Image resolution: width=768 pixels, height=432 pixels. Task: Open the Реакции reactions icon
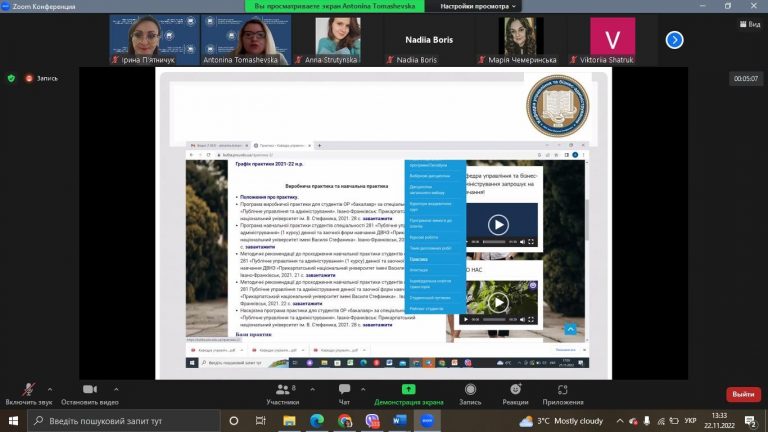click(x=515, y=389)
